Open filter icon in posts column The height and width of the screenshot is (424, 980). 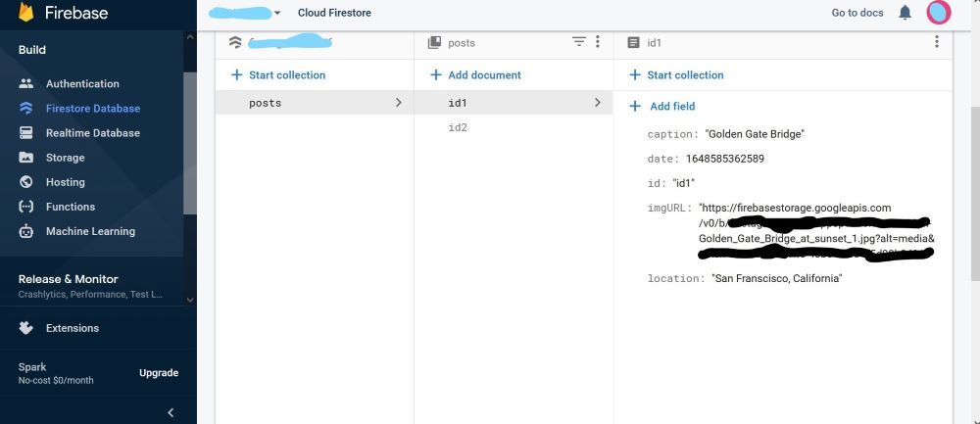(579, 42)
